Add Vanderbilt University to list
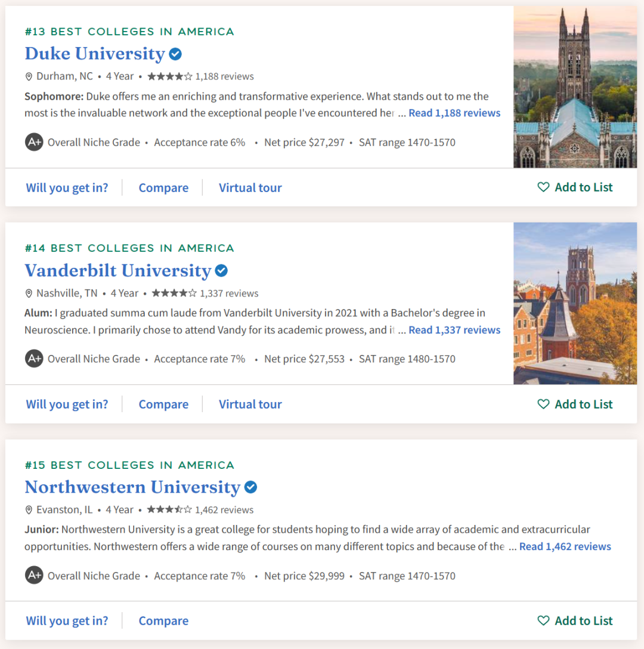644x649 pixels. tap(575, 404)
